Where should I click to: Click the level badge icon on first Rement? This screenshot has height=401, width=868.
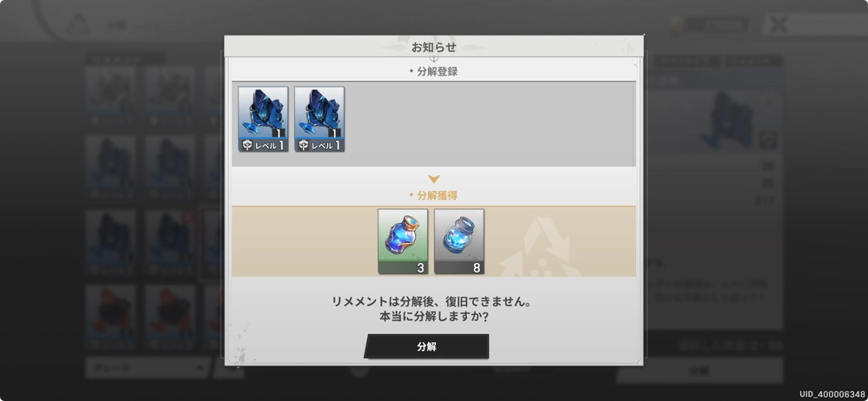point(247,146)
